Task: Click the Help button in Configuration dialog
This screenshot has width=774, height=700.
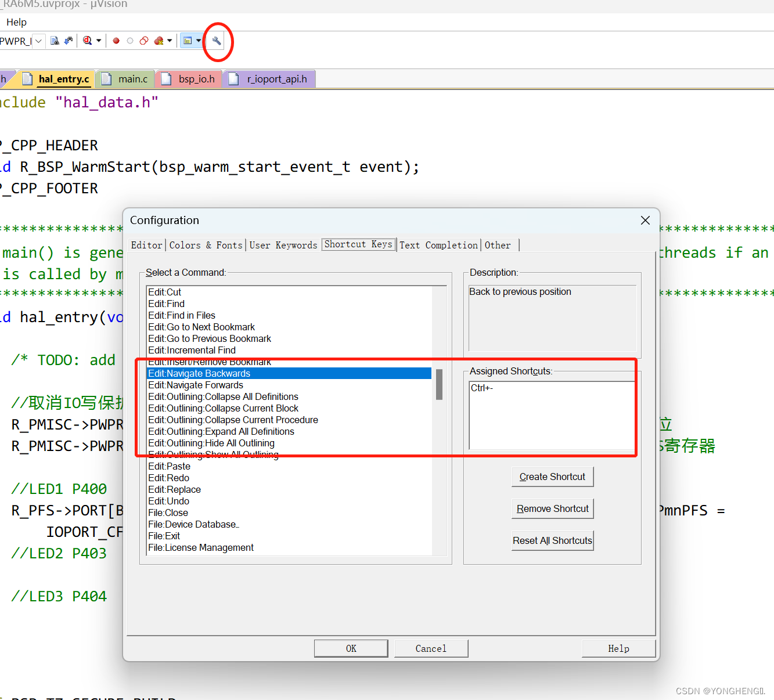Action: pos(618,648)
